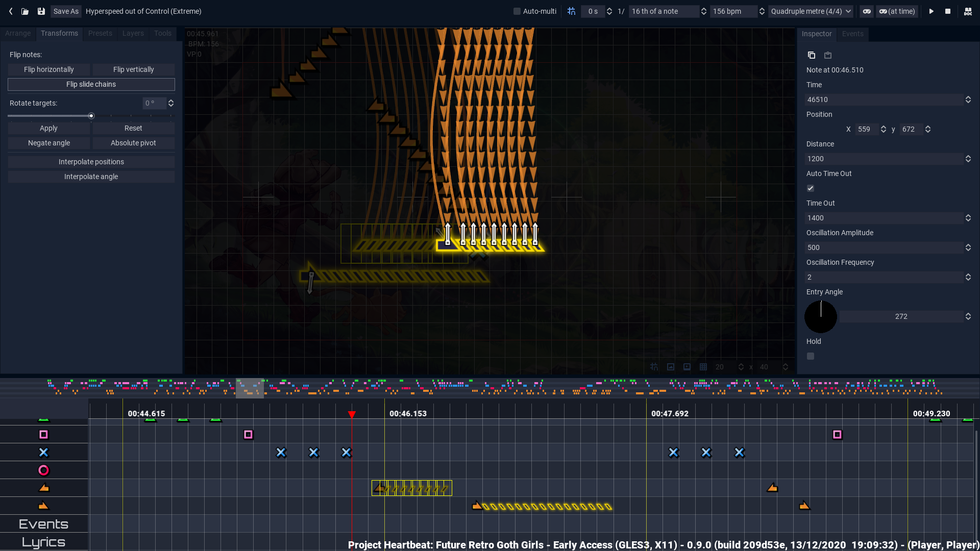Click the stop button in top bar
Viewport: 980px width, 551px height.
[x=948, y=11]
